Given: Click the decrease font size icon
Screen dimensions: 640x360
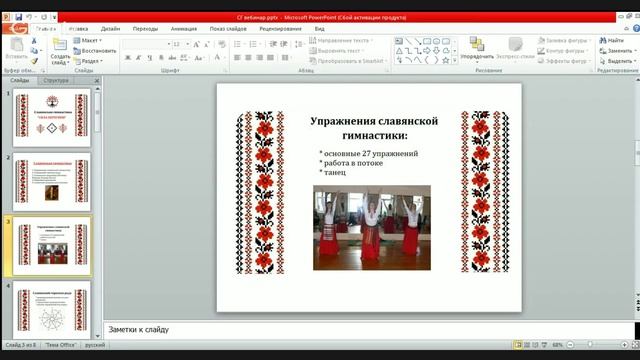Looking at the screenshot, I should pyautogui.click(x=207, y=44).
